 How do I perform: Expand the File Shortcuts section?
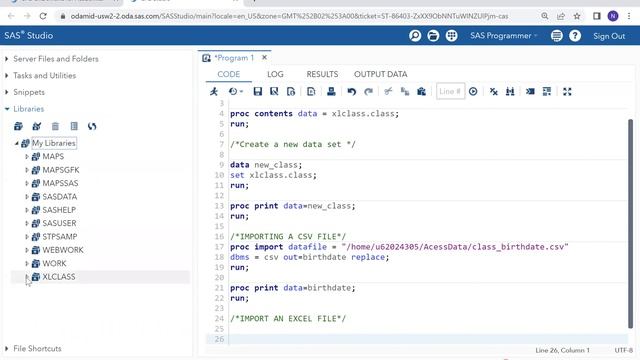point(7,349)
